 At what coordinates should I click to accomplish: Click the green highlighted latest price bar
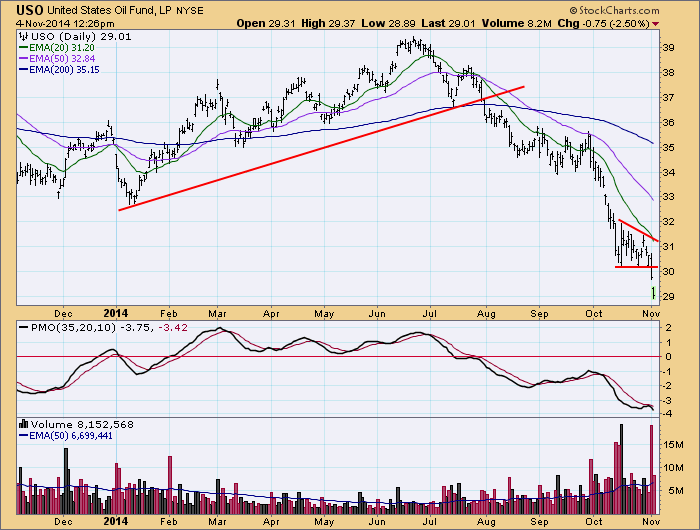coord(653,293)
